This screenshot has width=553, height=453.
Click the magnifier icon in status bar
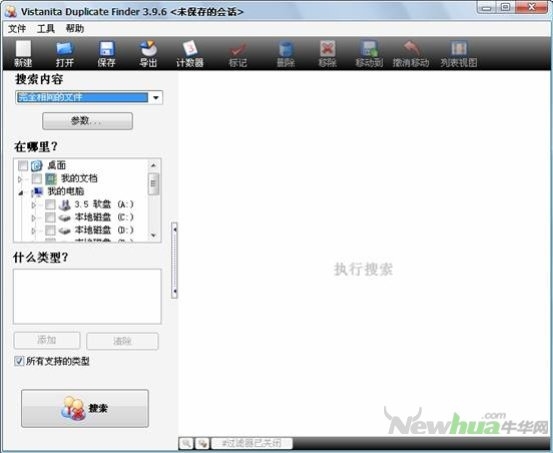186,443
